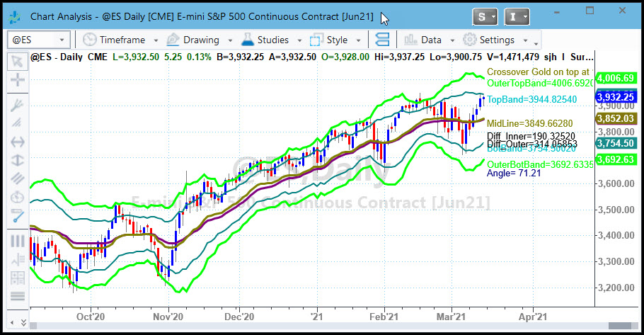
Task: Click the Settings gear icon
Action: tap(469, 40)
